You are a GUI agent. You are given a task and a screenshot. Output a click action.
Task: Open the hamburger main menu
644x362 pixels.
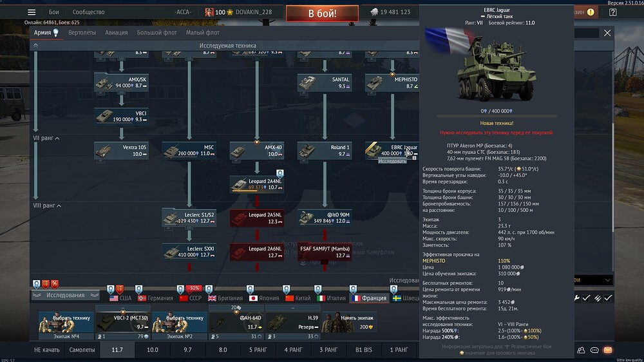pyautogui.click(x=31, y=12)
